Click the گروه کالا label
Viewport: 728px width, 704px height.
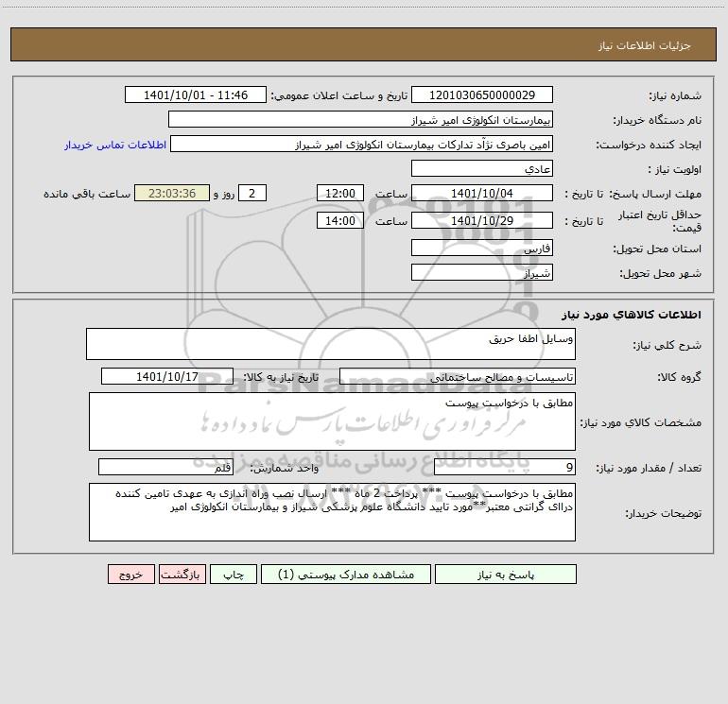[679, 378]
